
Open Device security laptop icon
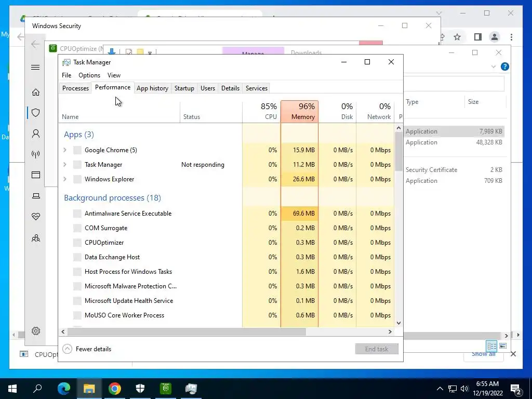[x=36, y=196]
